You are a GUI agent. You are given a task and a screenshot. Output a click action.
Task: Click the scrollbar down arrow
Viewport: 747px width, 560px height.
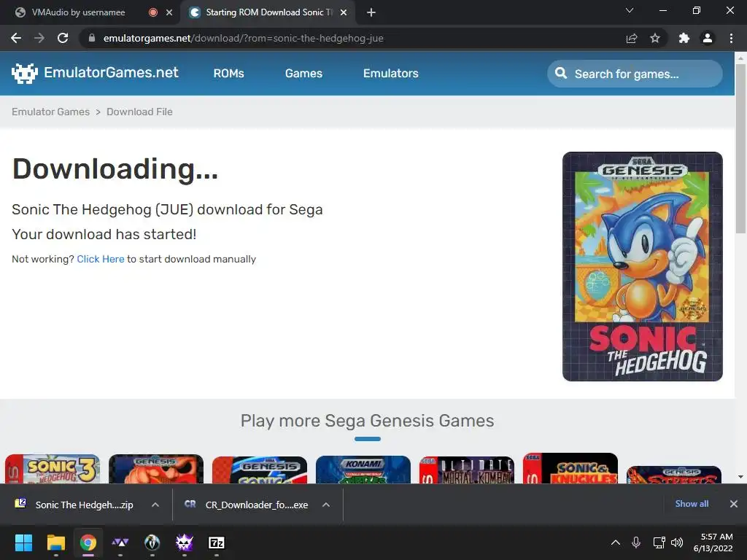740,477
